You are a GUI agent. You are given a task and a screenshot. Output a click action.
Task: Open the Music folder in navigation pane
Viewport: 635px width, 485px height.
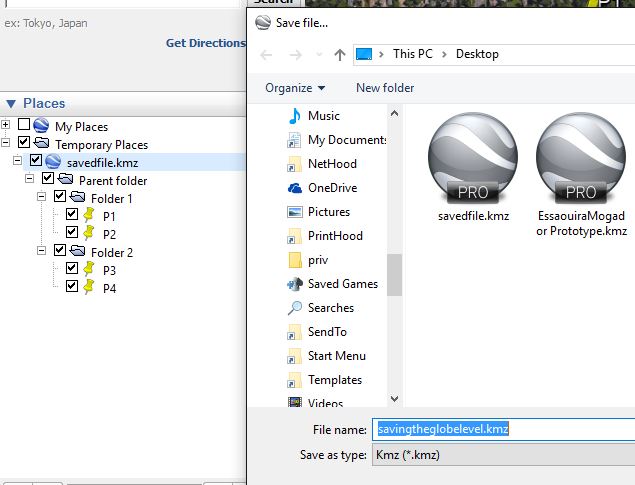(323, 116)
